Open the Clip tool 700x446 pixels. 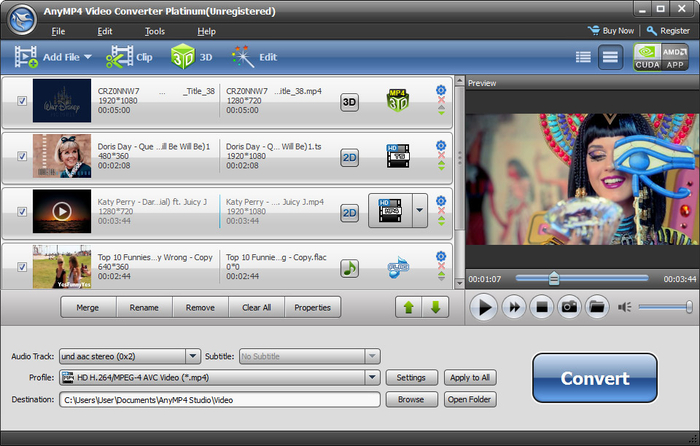pos(130,57)
